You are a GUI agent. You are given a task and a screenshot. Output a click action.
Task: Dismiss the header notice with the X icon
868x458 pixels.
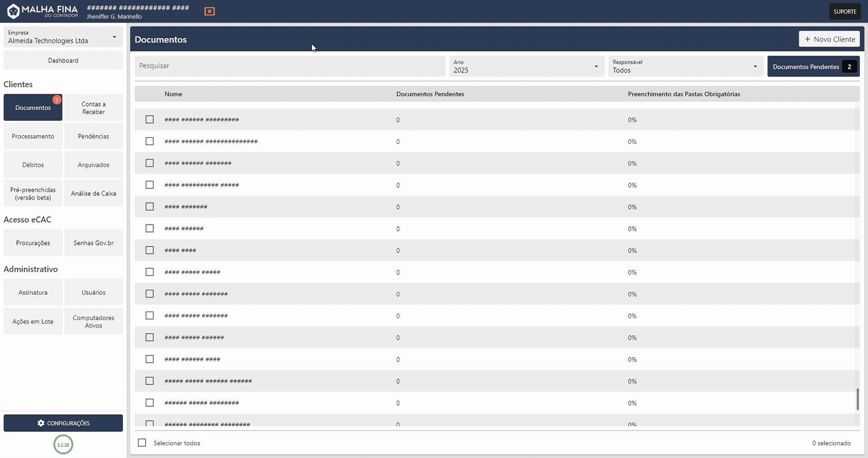(209, 11)
